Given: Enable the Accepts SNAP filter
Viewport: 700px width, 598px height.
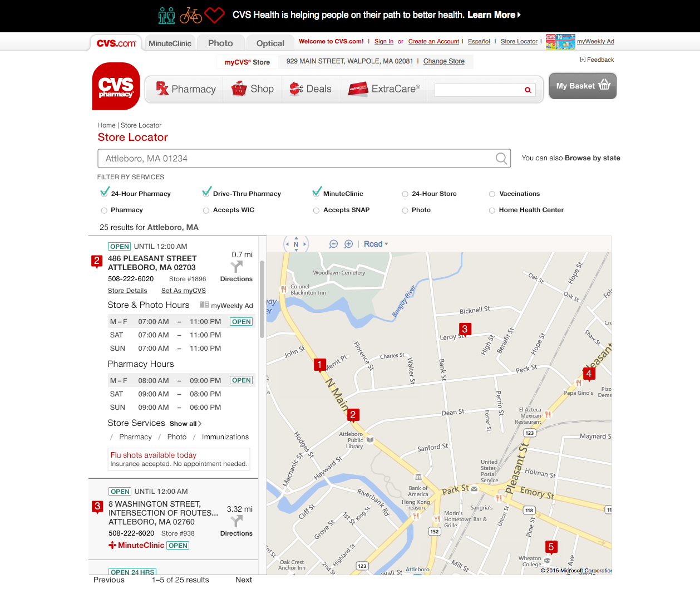Looking at the screenshot, I should coord(316,210).
